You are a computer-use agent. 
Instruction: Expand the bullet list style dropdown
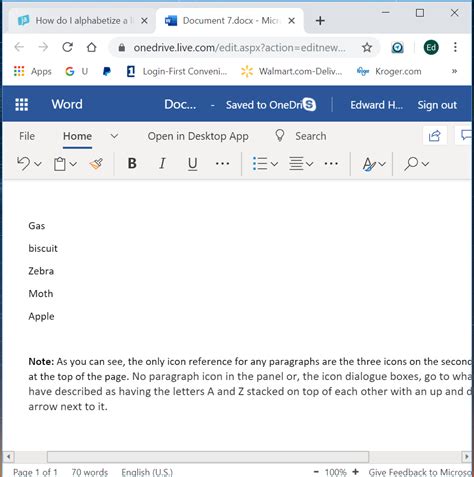coord(274,164)
